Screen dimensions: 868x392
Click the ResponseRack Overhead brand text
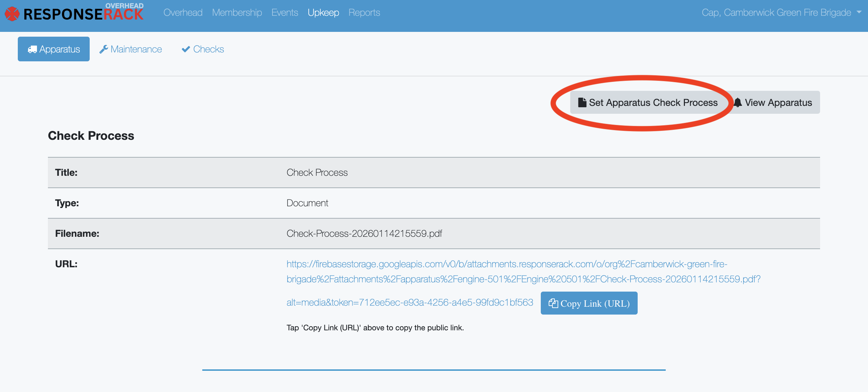click(x=83, y=14)
